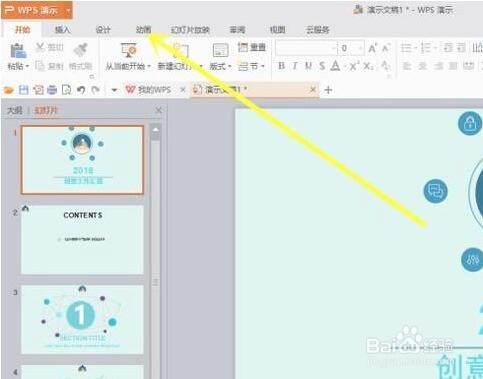Image resolution: width=483 pixels, height=379 pixels.
Task: Click the 重置 reset button
Action: pos(252,47)
